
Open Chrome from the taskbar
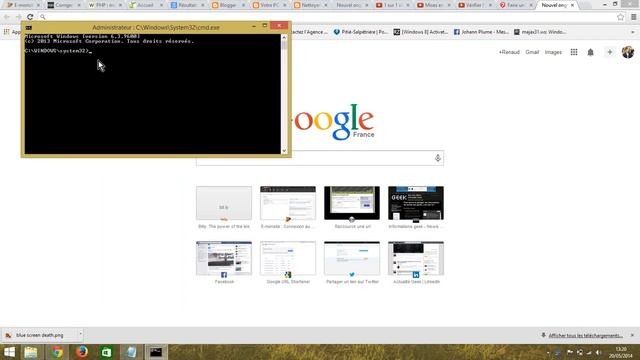coord(57,352)
